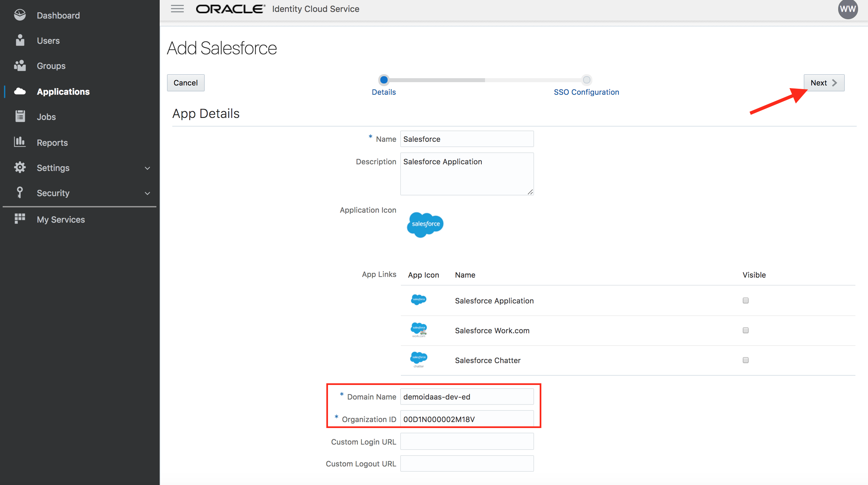Click the Reports bar chart icon

(x=20, y=142)
